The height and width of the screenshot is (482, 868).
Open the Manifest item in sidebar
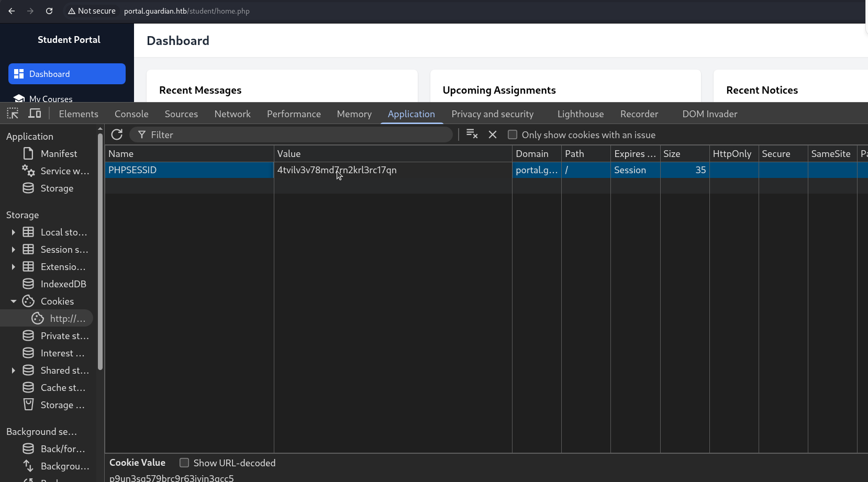coord(59,154)
